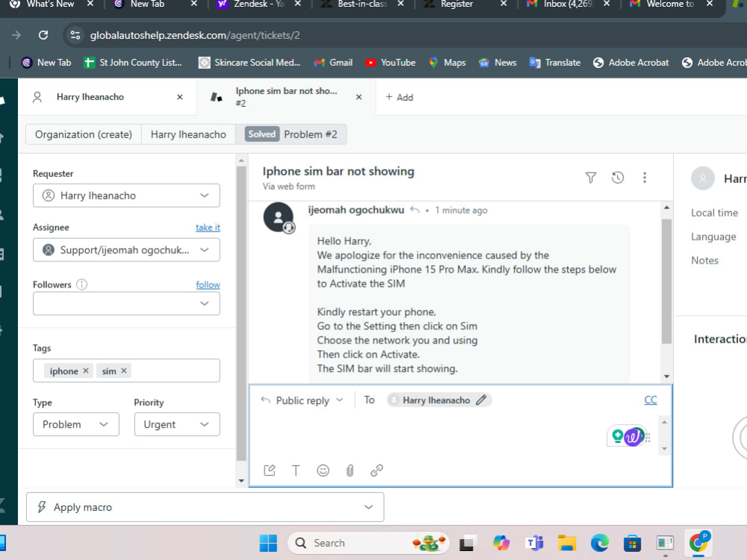This screenshot has width=747, height=560.
Task: Close the Iphone sim bar ticket tab
Action: (359, 97)
